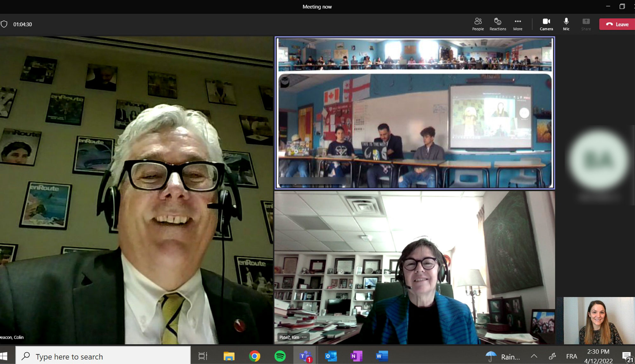The image size is (635, 364).
Task: Toggle the Camera off
Action: click(546, 24)
